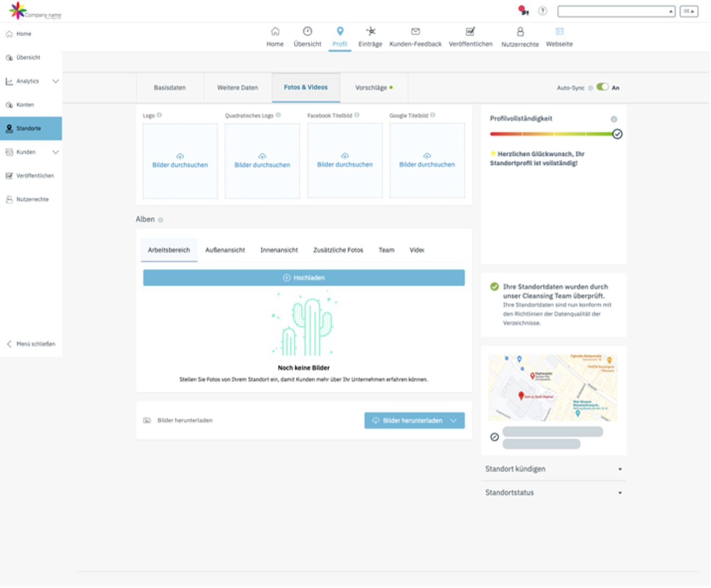Click the green verified checkmark icon

pos(495,287)
